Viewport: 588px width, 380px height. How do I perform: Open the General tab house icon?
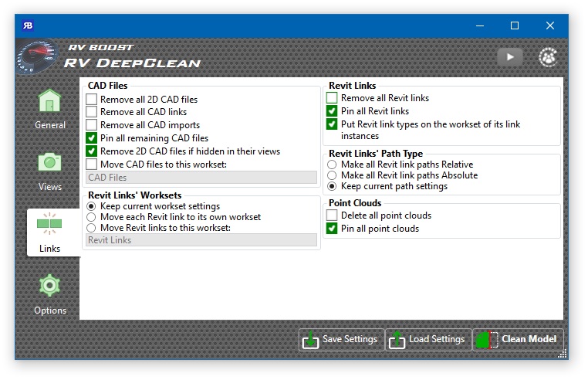49,100
